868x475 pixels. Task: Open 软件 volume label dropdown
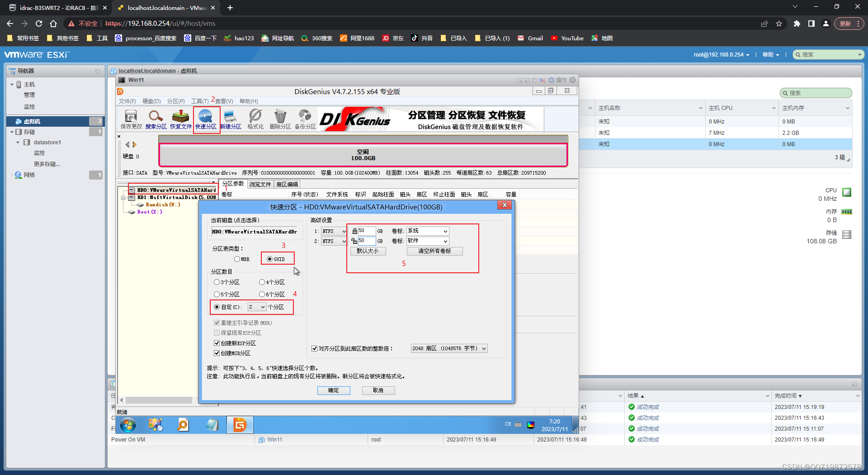(427, 241)
